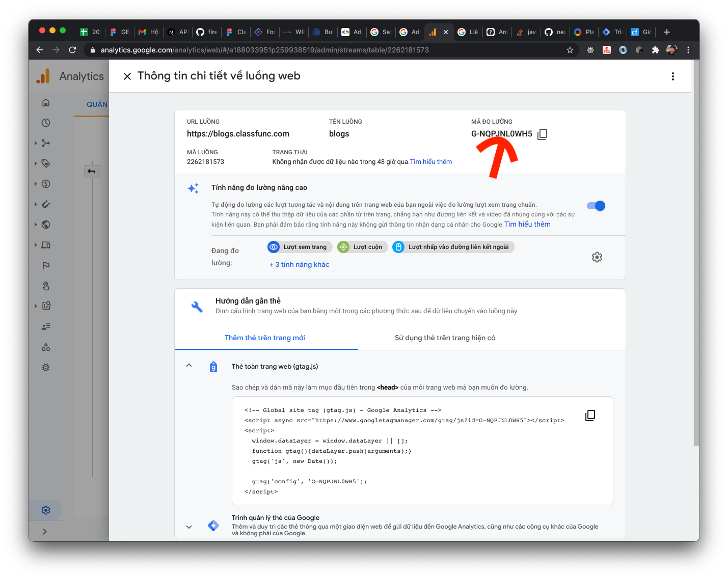This screenshot has height=579, width=728.
Task: Copy the measurement ID G-NQPJNL0WH5
Action: tap(542, 134)
